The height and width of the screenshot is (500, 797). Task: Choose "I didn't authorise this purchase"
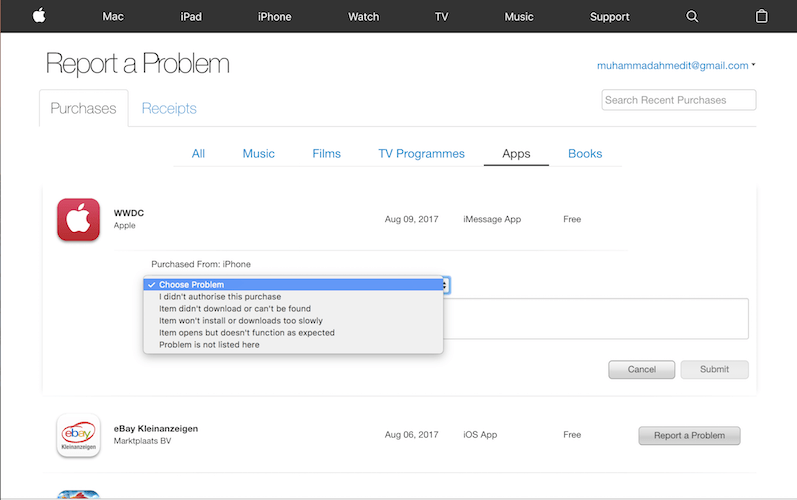293,297
